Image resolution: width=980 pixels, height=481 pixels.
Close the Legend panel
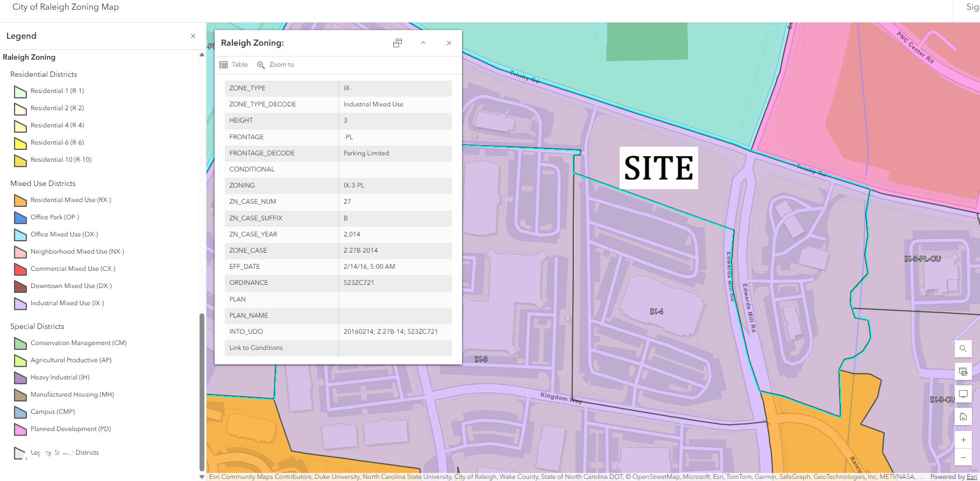pos(193,36)
